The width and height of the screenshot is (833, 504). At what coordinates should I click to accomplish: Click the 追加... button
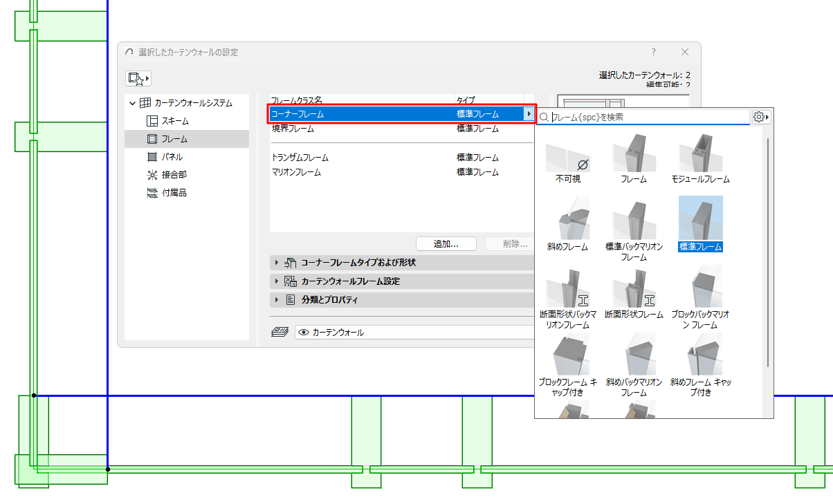446,243
